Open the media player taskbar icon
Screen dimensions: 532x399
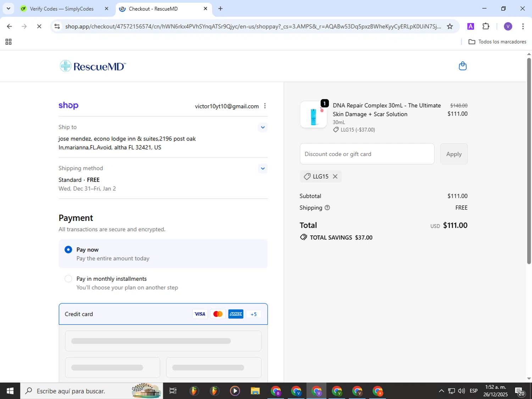click(235, 391)
